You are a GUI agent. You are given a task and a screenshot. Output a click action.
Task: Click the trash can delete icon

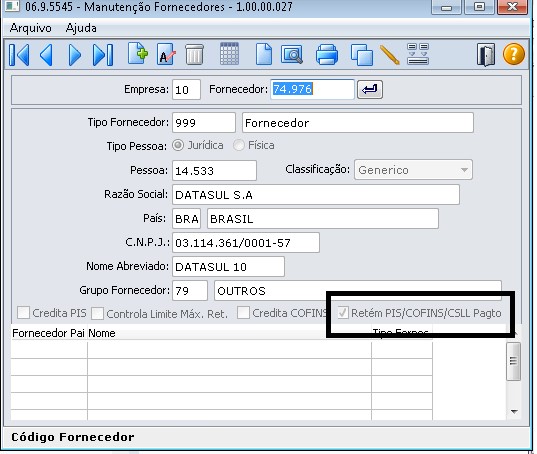click(x=195, y=54)
